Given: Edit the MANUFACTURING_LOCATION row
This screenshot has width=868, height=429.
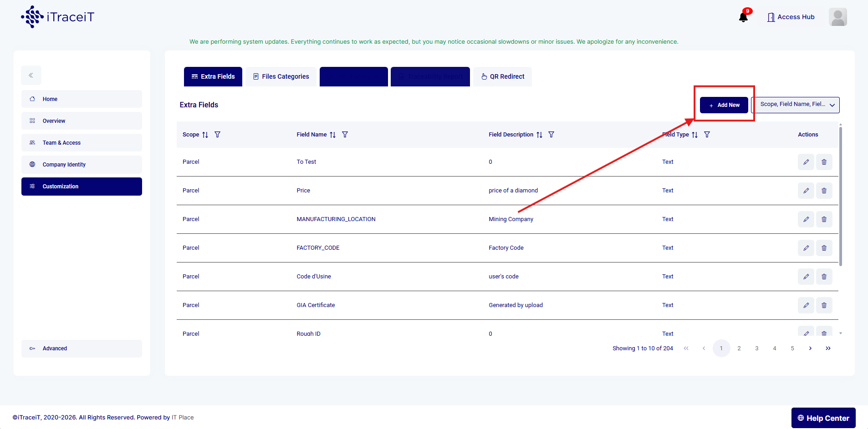Looking at the screenshot, I should [806, 219].
